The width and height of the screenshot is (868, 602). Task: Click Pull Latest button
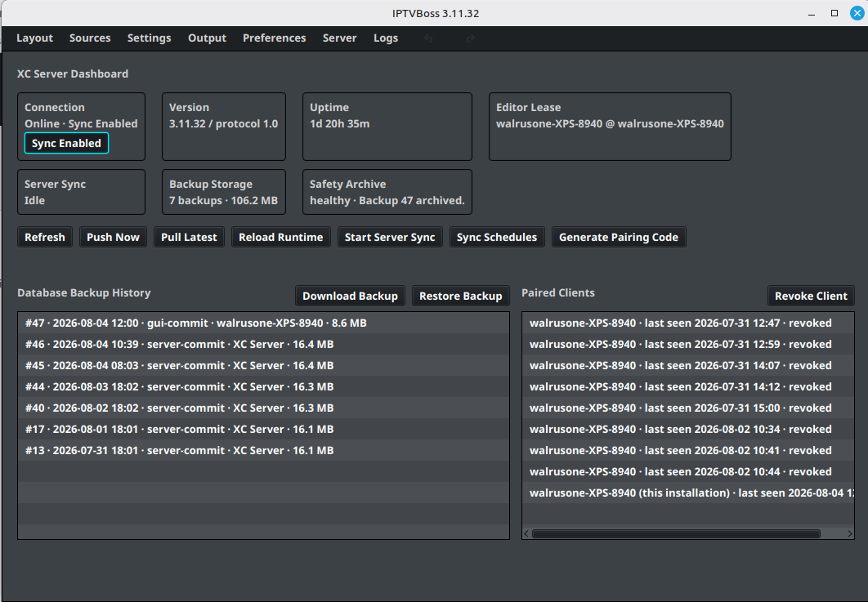[189, 238]
